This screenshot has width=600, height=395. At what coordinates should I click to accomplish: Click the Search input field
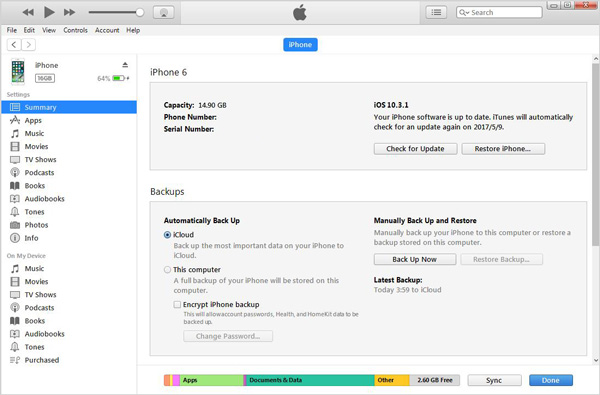coord(499,12)
